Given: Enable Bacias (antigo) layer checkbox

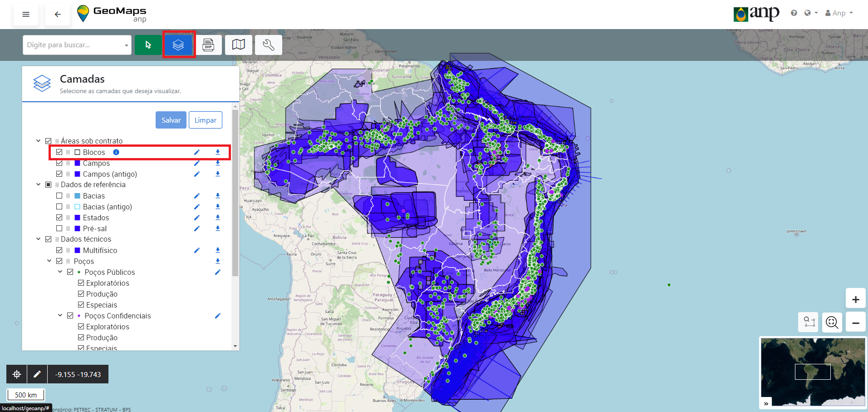Looking at the screenshot, I should point(59,207).
